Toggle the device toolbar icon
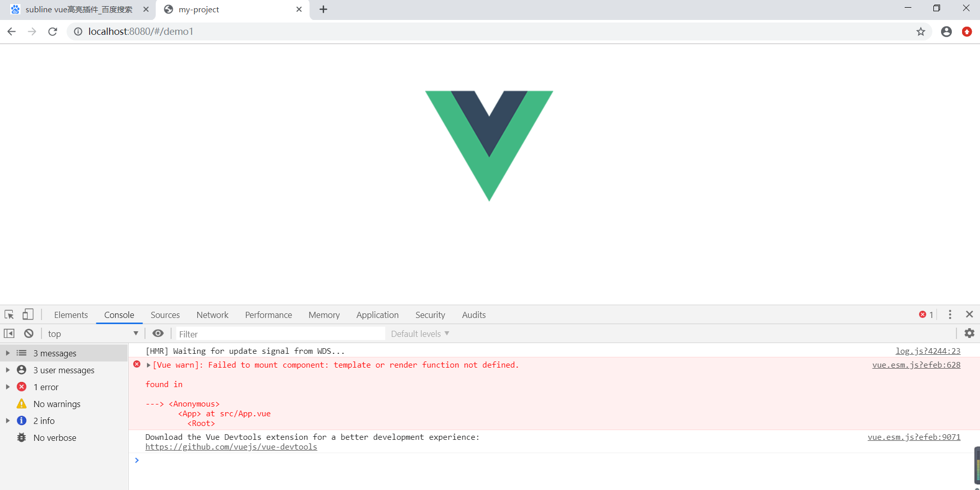Screen dimensions: 980x490 (x=28, y=315)
